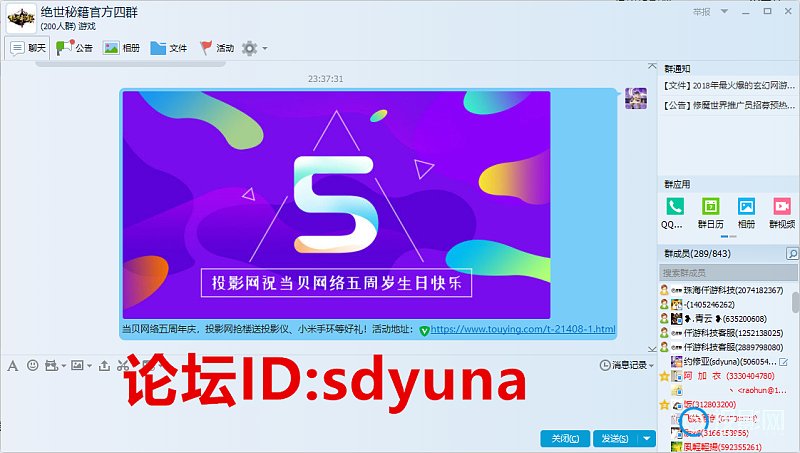Click the edit card icon on 约修亚 row

point(784,362)
